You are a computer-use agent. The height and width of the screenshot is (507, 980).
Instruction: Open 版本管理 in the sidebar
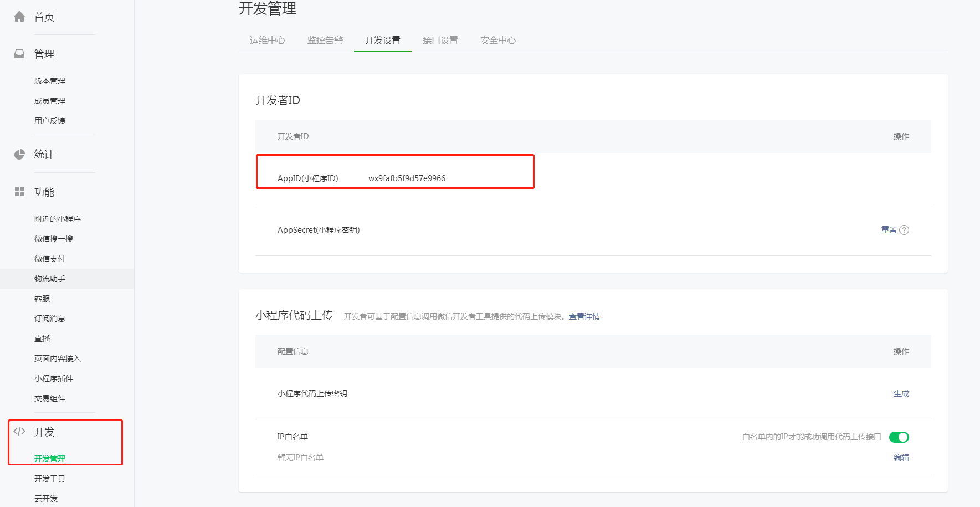[x=50, y=81]
